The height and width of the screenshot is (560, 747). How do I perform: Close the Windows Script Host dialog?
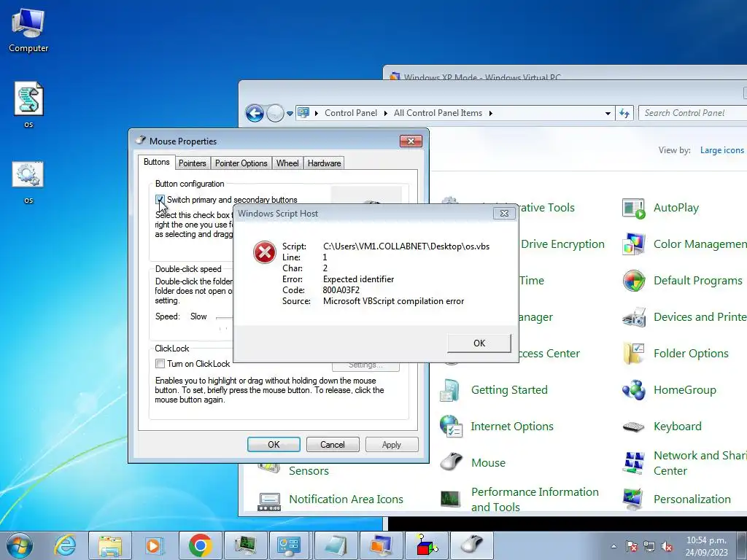tap(504, 214)
